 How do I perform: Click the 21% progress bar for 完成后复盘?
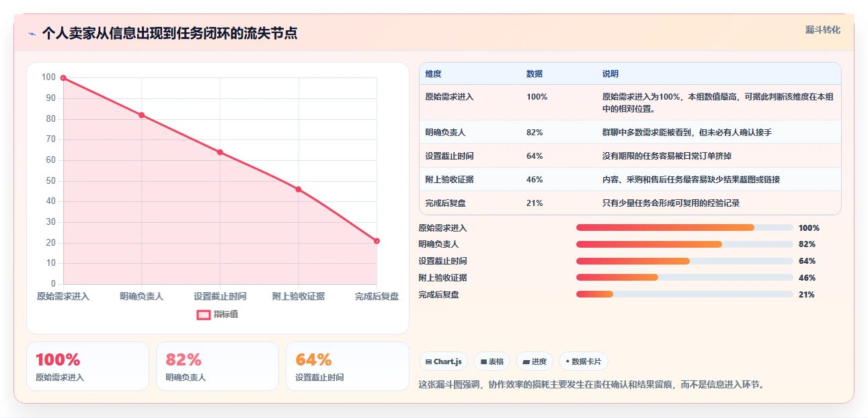pyautogui.click(x=684, y=294)
